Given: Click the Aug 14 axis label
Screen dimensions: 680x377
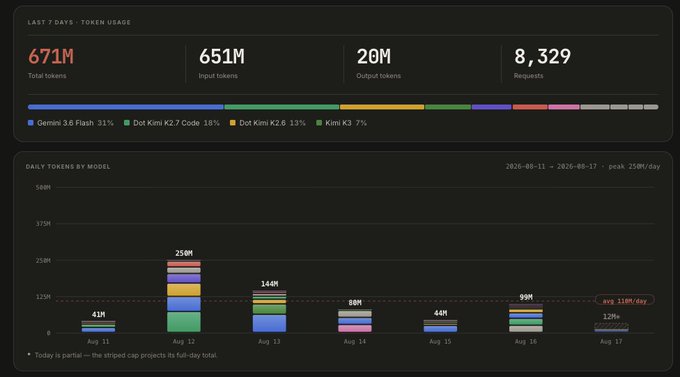Looking at the screenshot, I should [355, 342].
